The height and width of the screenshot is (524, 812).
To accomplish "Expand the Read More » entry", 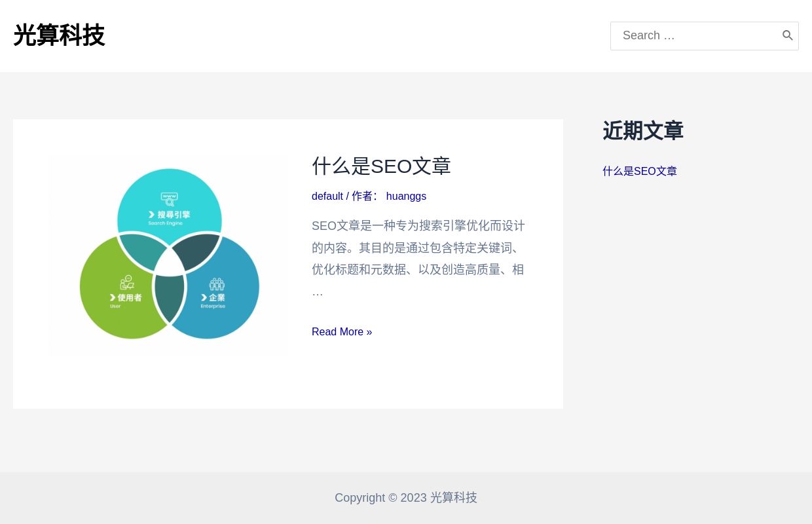I will [x=342, y=331].
